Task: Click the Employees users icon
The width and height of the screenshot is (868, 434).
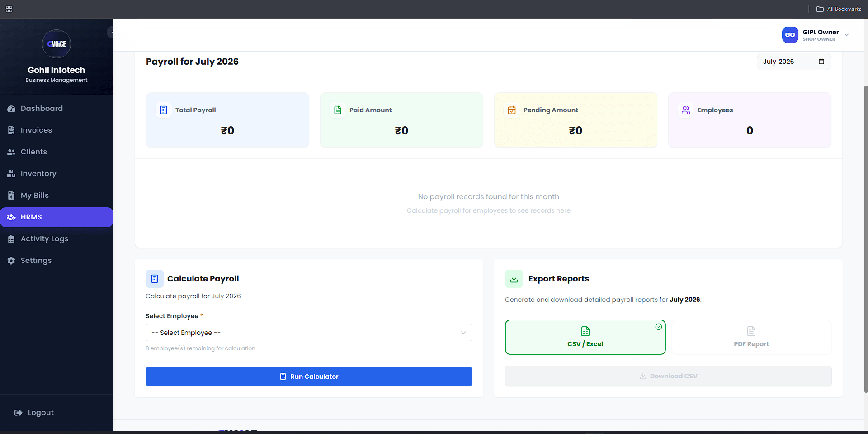Action: tap(686, 110)
